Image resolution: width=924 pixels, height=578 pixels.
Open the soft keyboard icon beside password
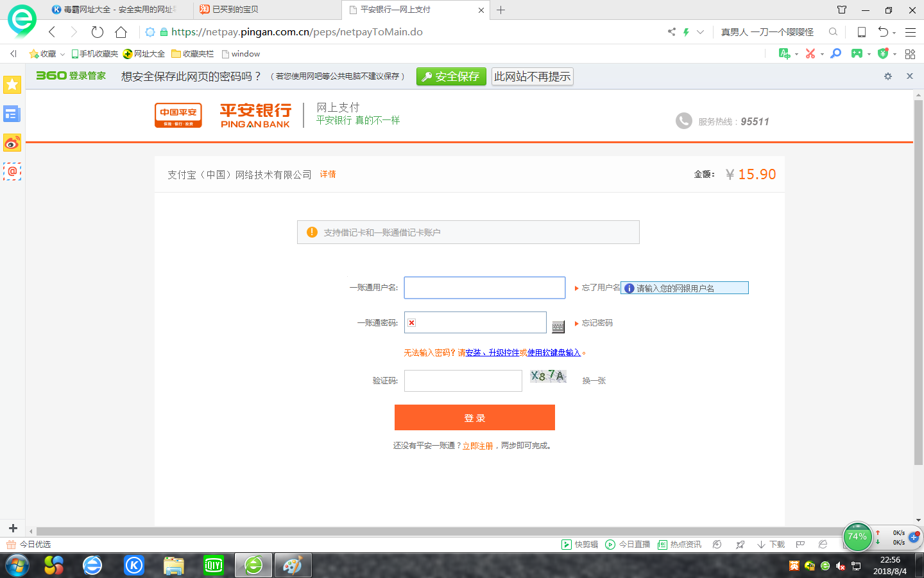tap(558, 327)
